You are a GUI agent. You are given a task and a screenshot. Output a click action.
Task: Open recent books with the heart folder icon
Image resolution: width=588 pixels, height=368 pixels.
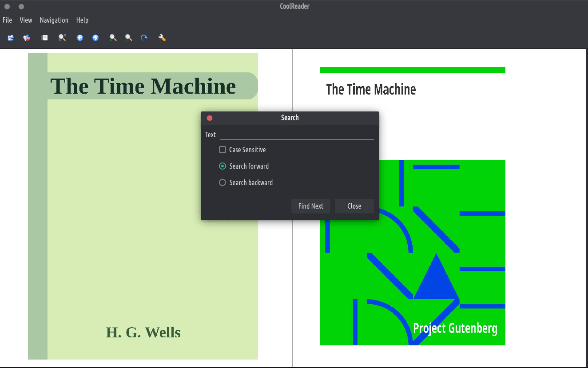coord(27,38)
